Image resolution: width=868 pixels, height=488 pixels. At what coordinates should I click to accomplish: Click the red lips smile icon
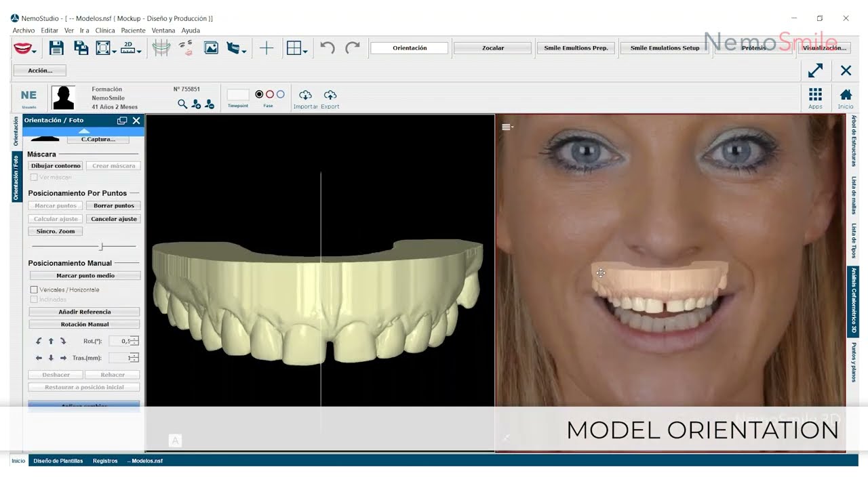(x=23, y=48)
